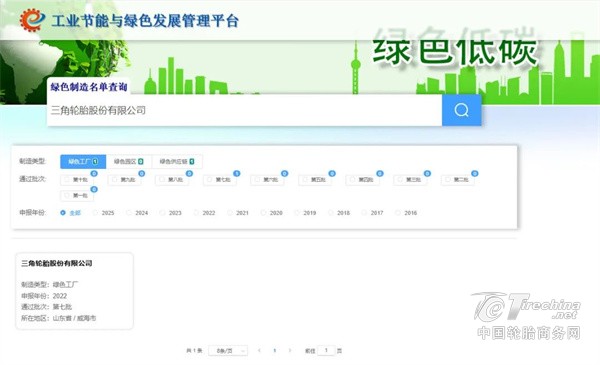
Task: Click the count badge on the 第七批 checkbox
Action: (237, 174)
